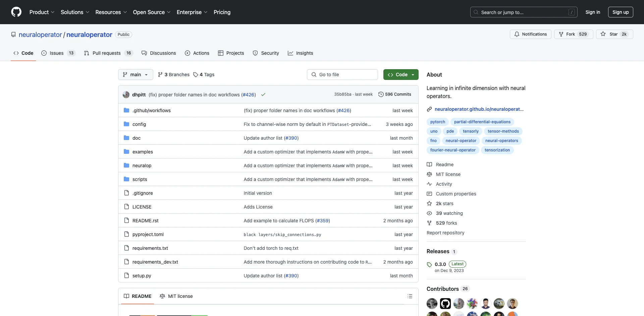Click the Pricing link
644x316 pixels.
tap(222, 12)
